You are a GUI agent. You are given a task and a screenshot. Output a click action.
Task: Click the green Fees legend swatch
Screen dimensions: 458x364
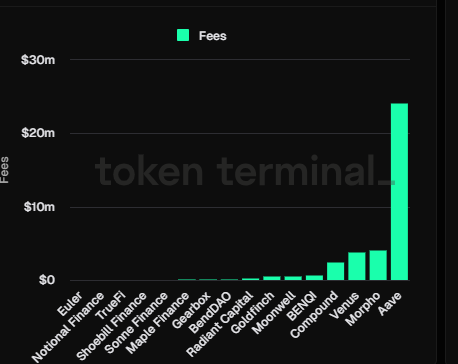click(x=183, y=35)
